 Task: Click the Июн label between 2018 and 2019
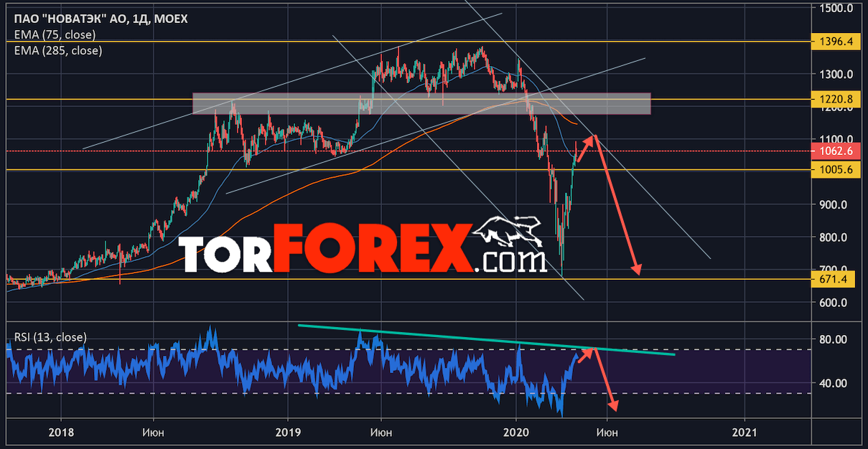tap(153, 432)
